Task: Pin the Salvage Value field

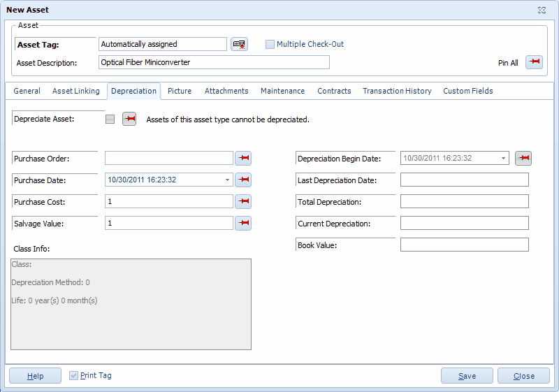Action: click(x=242, y=224)
